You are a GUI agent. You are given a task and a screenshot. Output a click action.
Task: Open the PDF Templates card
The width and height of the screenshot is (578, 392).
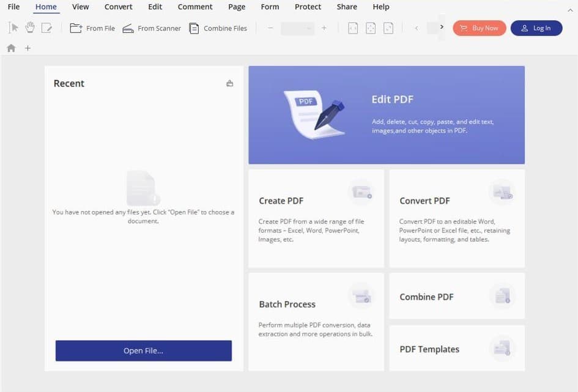click(457, 348)
